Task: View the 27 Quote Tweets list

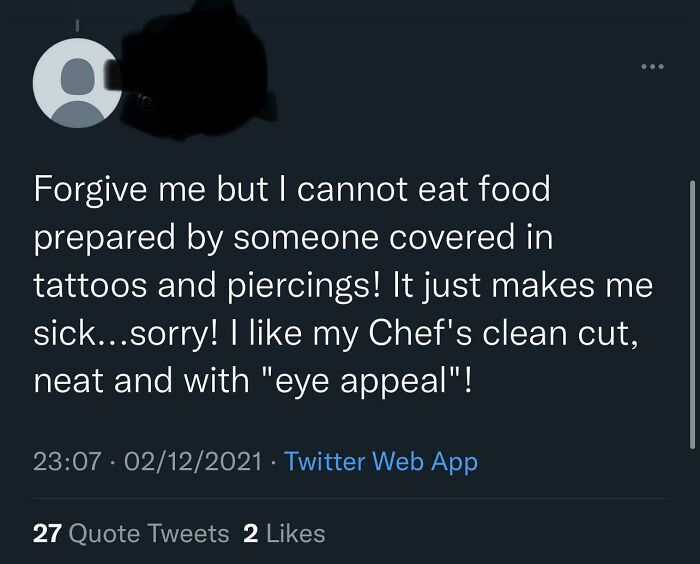Action: [x=131, y=533]
